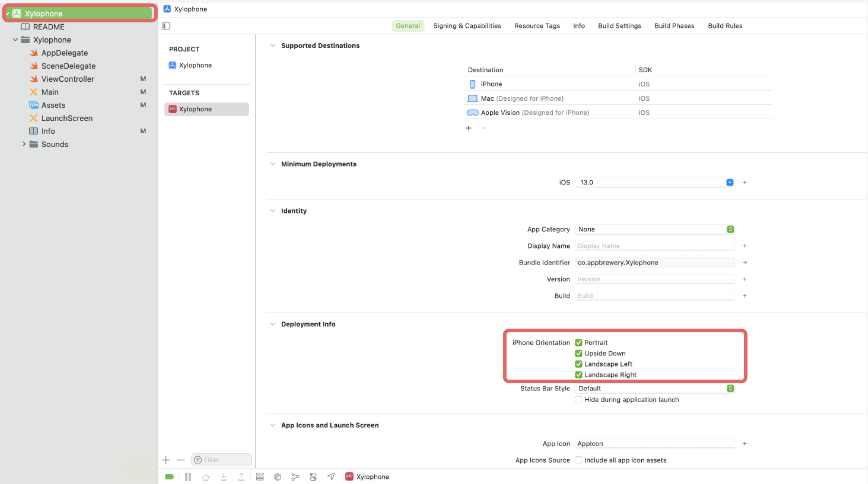Click plus beside App Icon field

[x=745, y=443]
